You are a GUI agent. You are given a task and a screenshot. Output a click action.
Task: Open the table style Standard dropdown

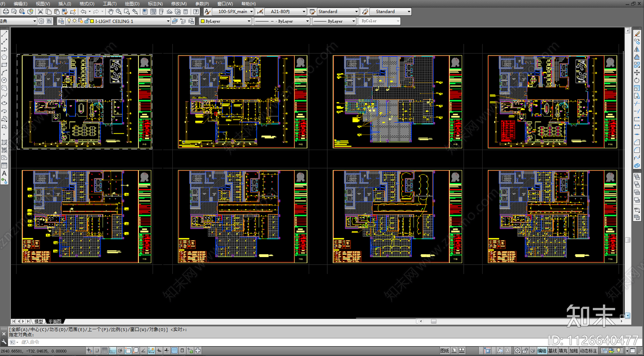[x=337, y=12]
